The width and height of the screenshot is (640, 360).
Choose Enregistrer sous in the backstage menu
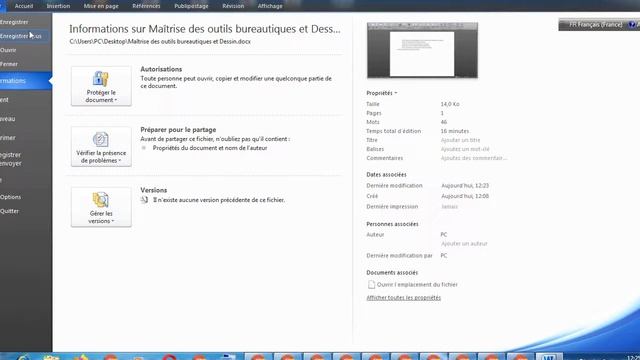click(x=24, y=36)
